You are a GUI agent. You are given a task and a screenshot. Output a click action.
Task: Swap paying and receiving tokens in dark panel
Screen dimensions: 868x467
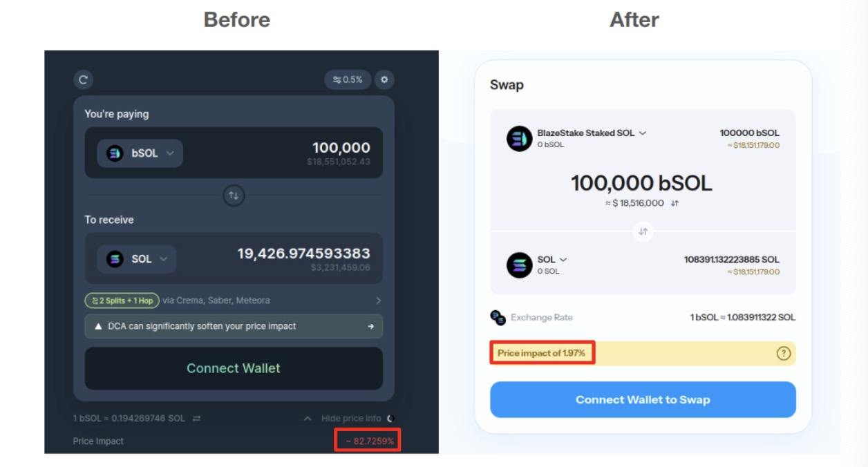coord(234,196)
